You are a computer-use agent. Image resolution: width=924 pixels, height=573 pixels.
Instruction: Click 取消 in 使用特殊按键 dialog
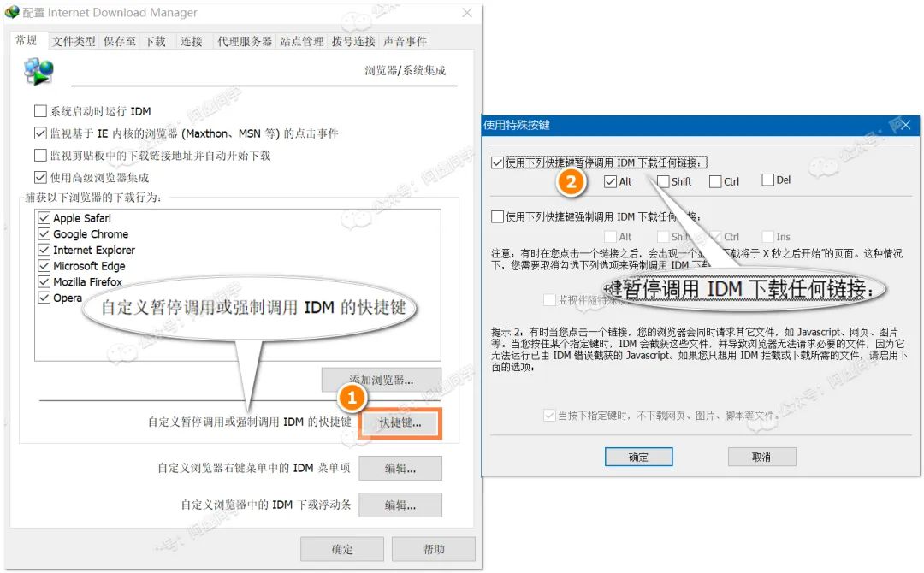point(761,457)
